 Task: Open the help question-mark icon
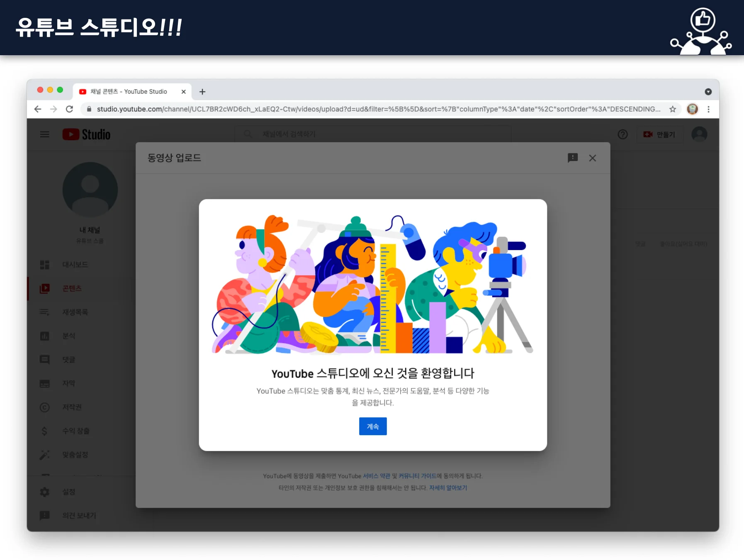pyautogui.click(x=622, y=134)
